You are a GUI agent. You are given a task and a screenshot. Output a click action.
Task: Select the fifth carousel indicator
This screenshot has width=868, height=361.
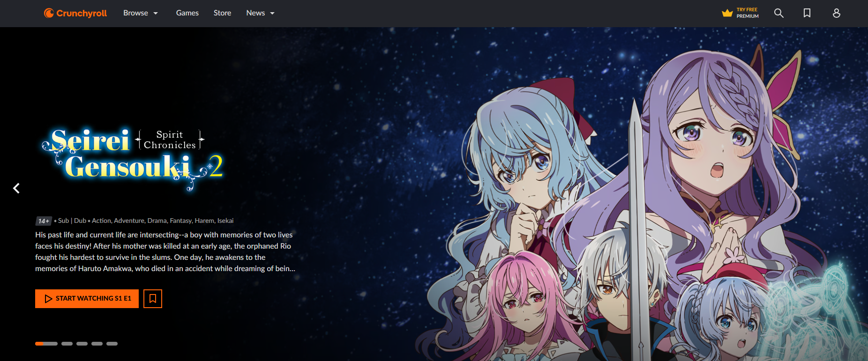112,344
